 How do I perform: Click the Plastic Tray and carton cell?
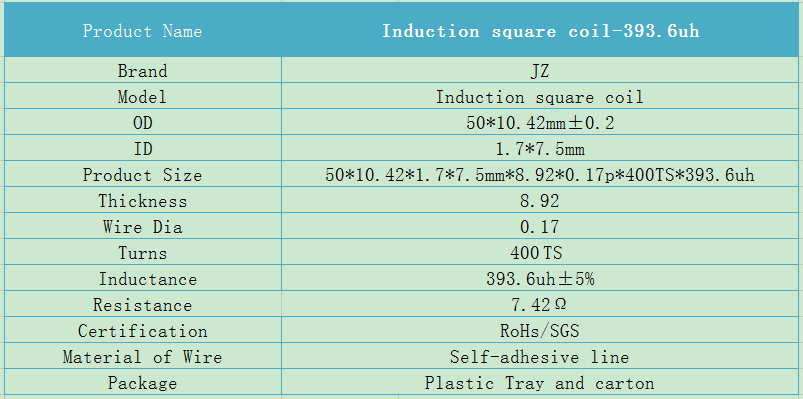[x=542, y=382]
